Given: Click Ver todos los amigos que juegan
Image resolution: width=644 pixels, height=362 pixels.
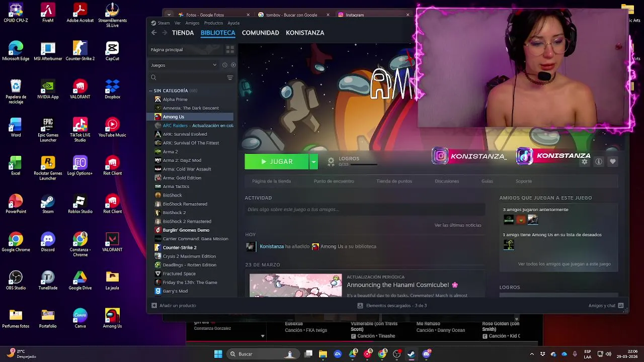Looking at the screenshot, I should point(564,264).
